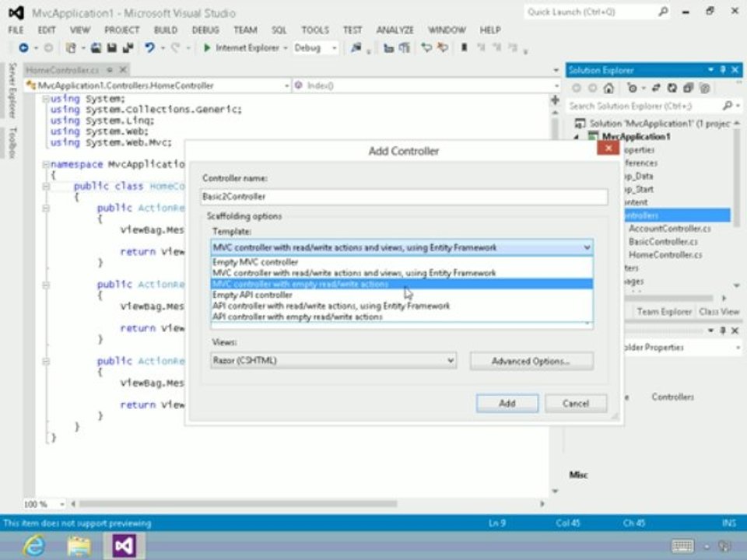Click the Find in Files toolbar icon
Viewport: 747px width, 560px height.
pos(356,47)
